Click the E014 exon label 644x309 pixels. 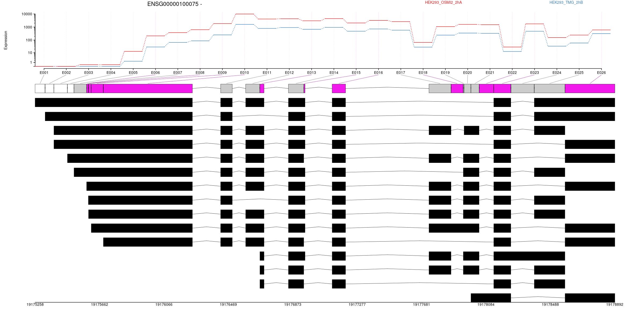tap(334, 73)
